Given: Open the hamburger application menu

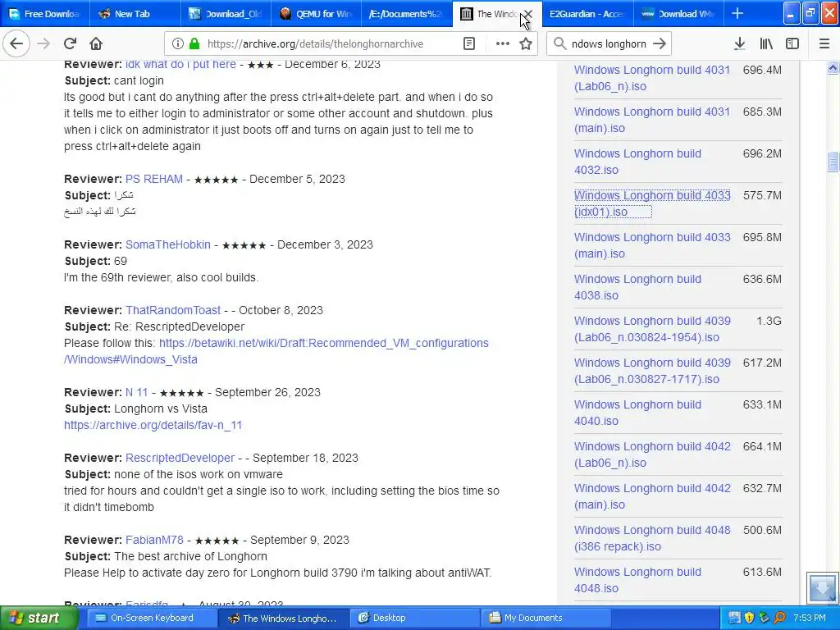Looking at the screenshot, I should tap(824, 44).
